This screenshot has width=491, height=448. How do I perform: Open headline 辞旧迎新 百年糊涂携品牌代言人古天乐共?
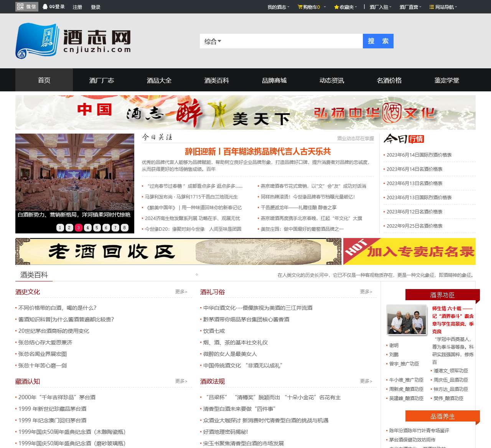(x=258, y=152)
